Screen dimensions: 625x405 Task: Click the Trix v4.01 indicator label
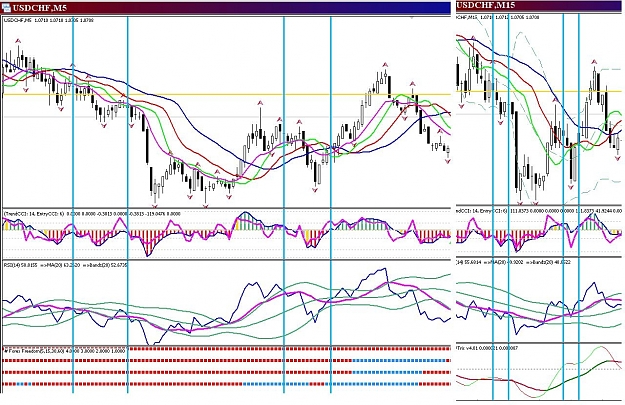[x=487, y=348]
